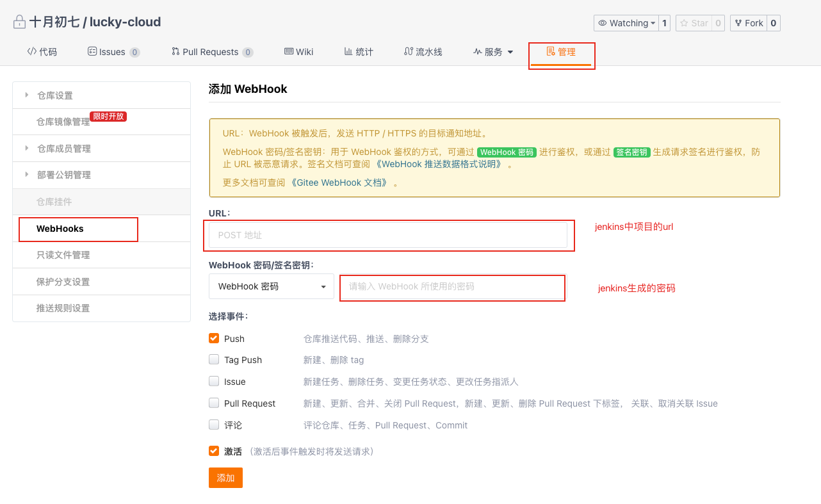
Task: Open the Wiki tab
Action: tap(299, 52)
